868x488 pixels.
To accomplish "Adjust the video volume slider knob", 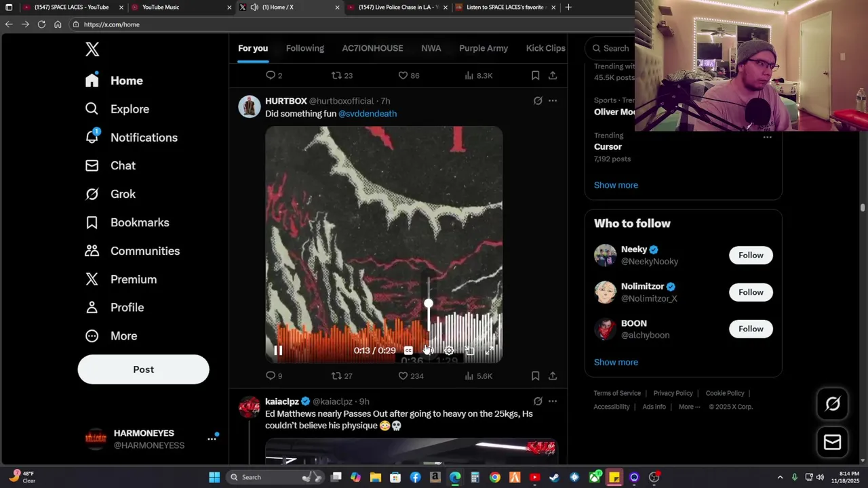I will point(429,304).
